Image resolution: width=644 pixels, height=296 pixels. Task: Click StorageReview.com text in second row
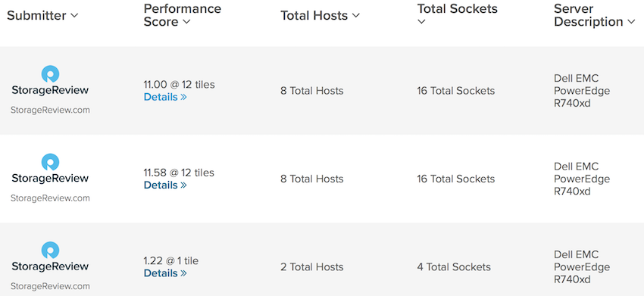click(50, 198)
